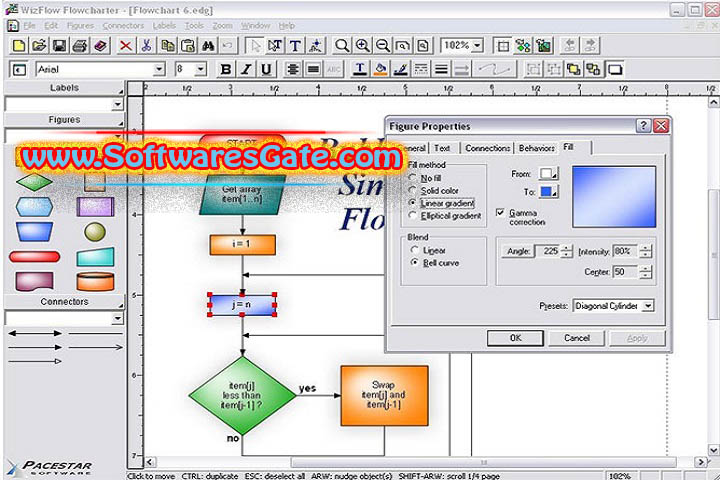Select the Text tool (T) in top toolbar
This screenshot has width=720, height=480.
pyautogui.click(x=295, y=45)
